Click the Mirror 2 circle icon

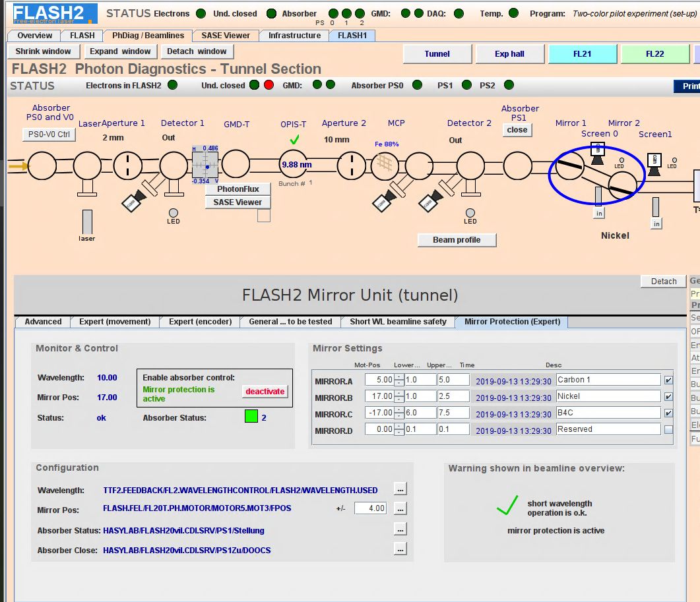[x=622, y=185]
